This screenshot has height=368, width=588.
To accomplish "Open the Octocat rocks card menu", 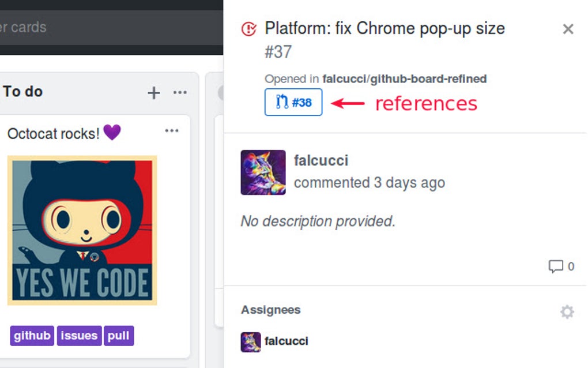I will coord(171,131).
